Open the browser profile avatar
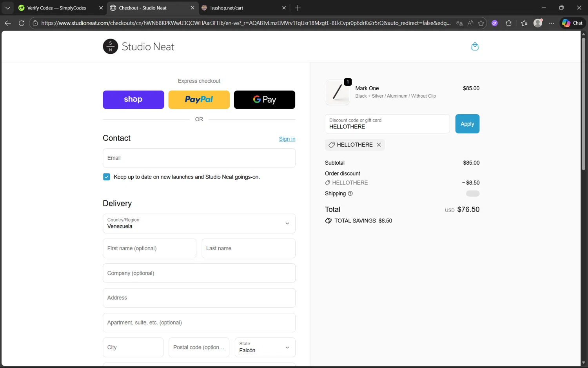588x368 pixels. [x=538, y=23]
